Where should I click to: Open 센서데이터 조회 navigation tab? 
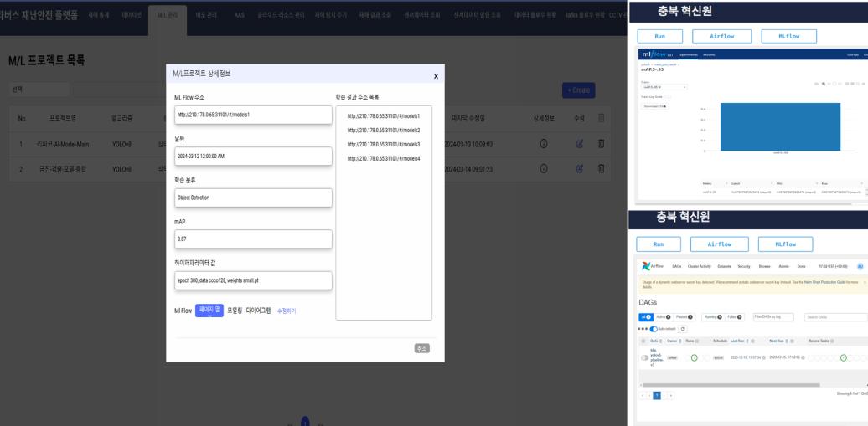[422, 16]
